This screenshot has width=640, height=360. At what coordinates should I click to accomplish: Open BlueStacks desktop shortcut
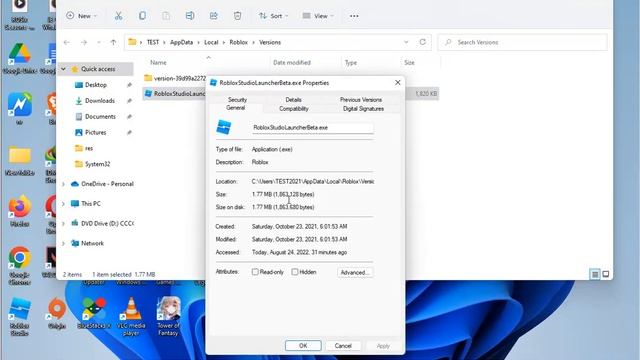click(x=94, y=313)
